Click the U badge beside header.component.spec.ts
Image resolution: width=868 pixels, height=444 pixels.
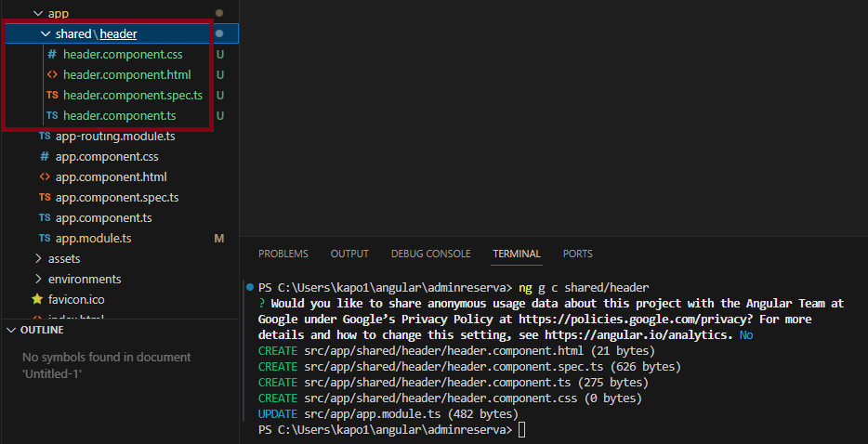219,96
